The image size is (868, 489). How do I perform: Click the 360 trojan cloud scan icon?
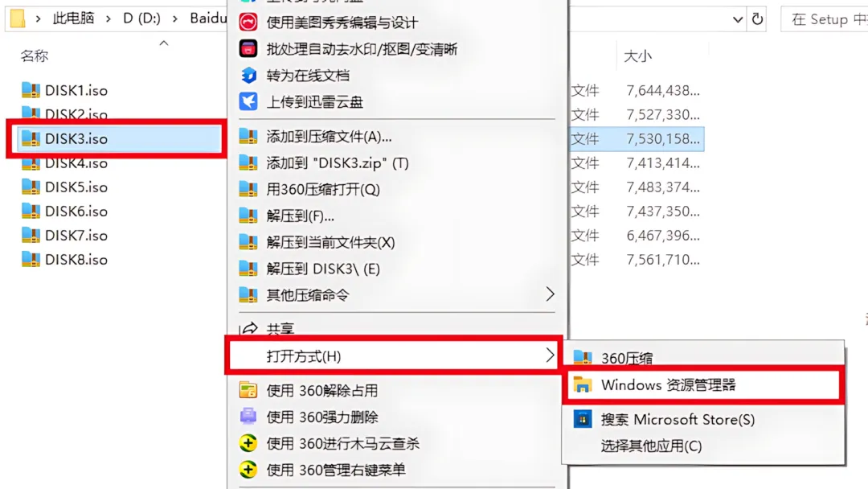click(x=248, y=443)
